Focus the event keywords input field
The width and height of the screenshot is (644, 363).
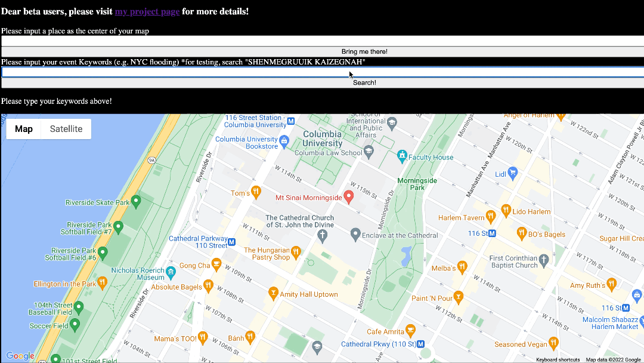pos(323,72)
